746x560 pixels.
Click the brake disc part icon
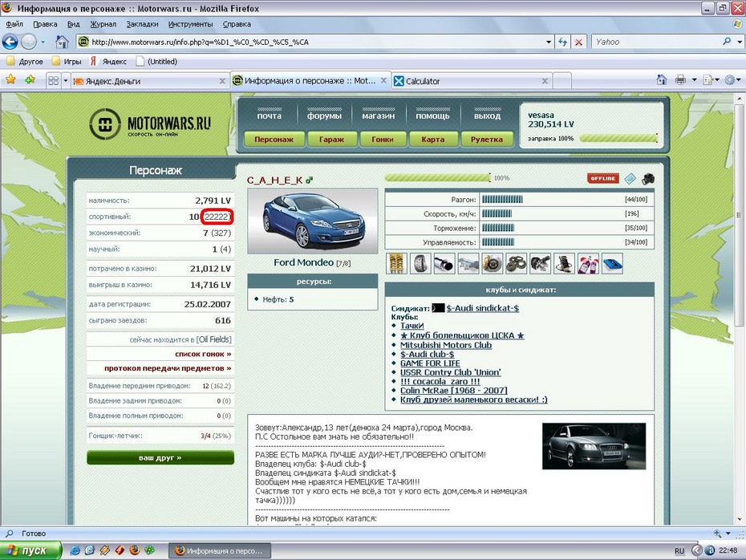point(492,263)
